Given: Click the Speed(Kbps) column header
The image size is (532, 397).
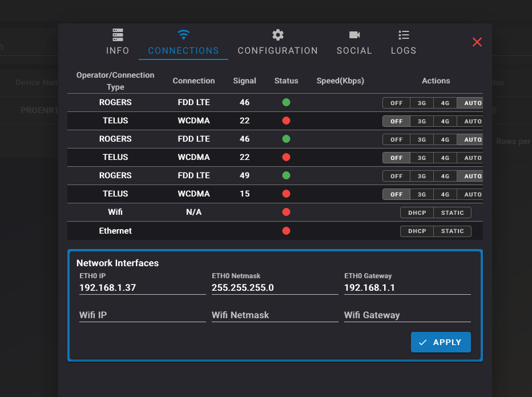Looking at the screenshot, I should pyautogui.click(x=340, y=81).
